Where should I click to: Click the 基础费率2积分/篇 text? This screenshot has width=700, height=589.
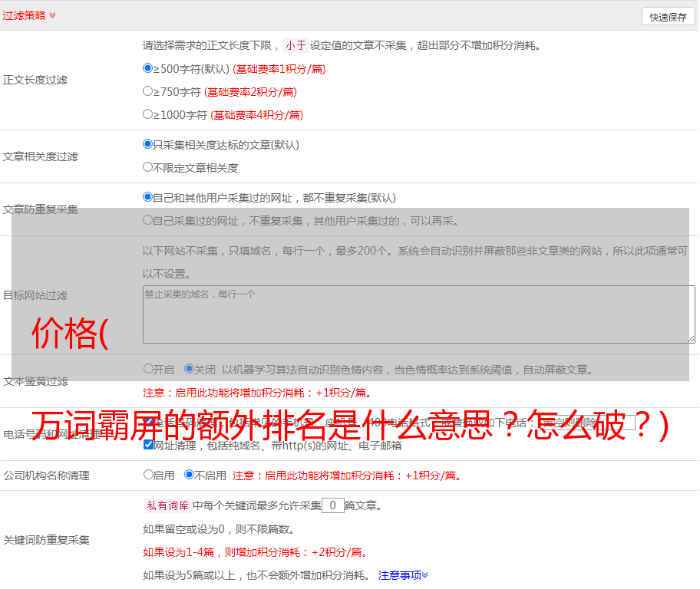coord(250,92)
